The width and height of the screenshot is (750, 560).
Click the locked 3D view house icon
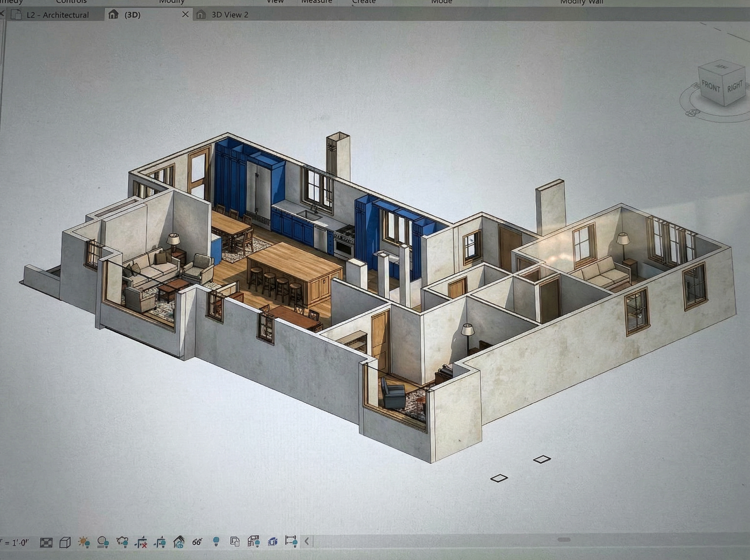pyautogui.click(x=179, y=542)
